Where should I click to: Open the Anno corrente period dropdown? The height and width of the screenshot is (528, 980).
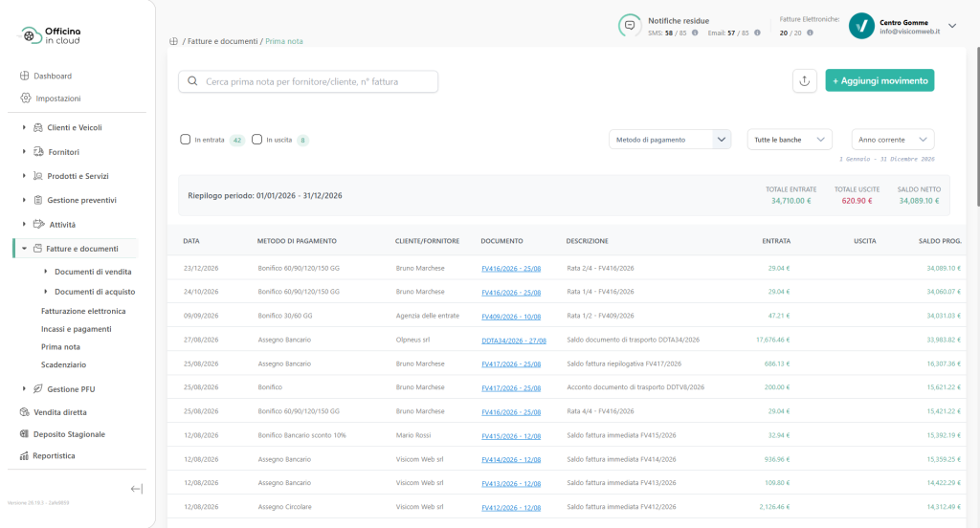[893, 140]
